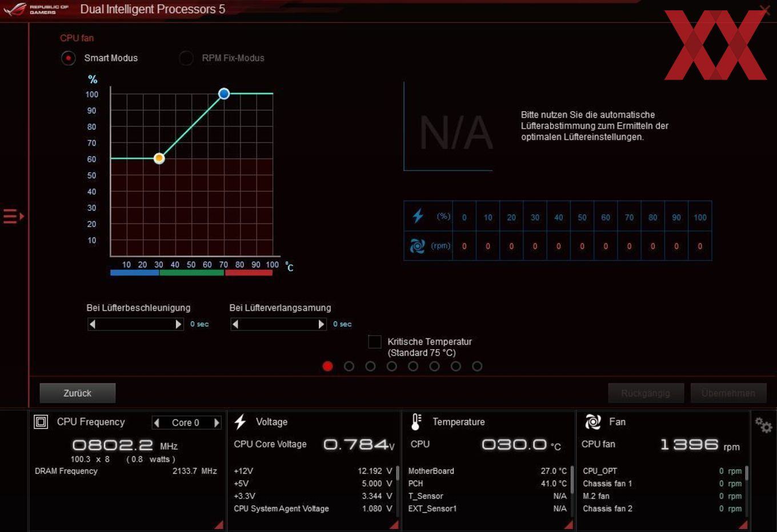The image size is (777, 532).
Task: Click the Lüfterverlangsamung slider track
Action: pyautogui.click(x=278, y=324)
